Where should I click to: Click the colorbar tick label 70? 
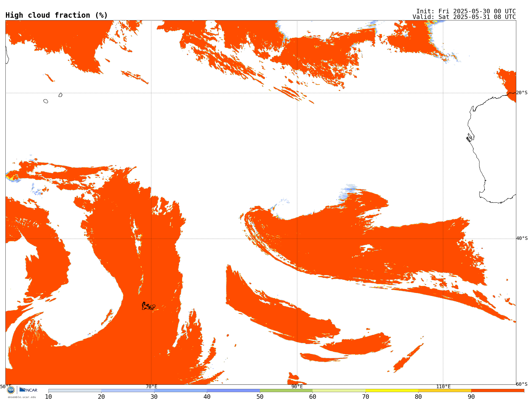tap(366, 397)
